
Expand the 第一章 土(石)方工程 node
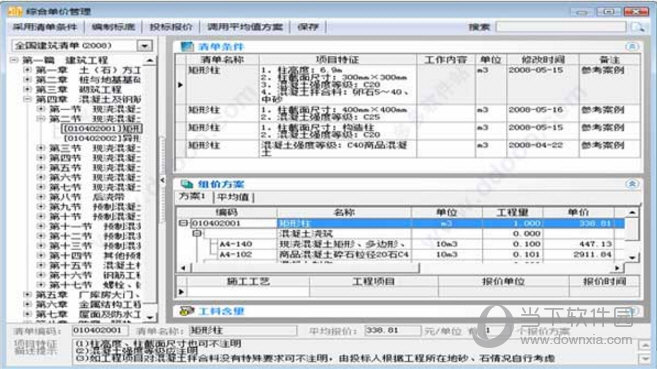coord(28,70)
